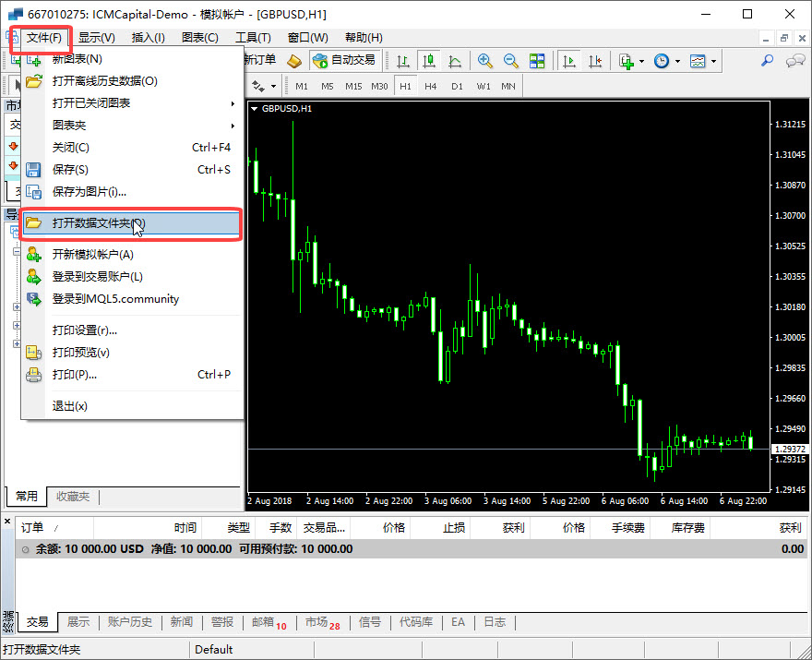The image size is (812, 660).
Task: Open the templates dropdown arrow
Action: [713, 62]
